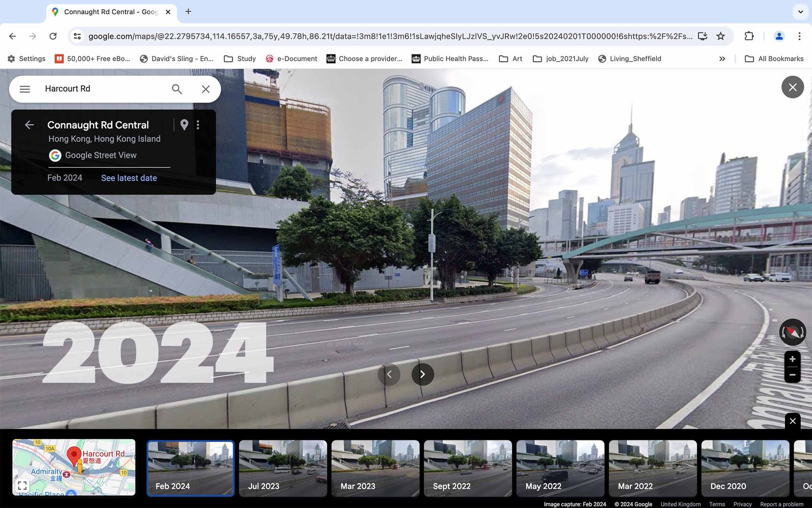Open the three-dot options in Street View panel
The image size is (812, 508).
click(x=198, y=125)
